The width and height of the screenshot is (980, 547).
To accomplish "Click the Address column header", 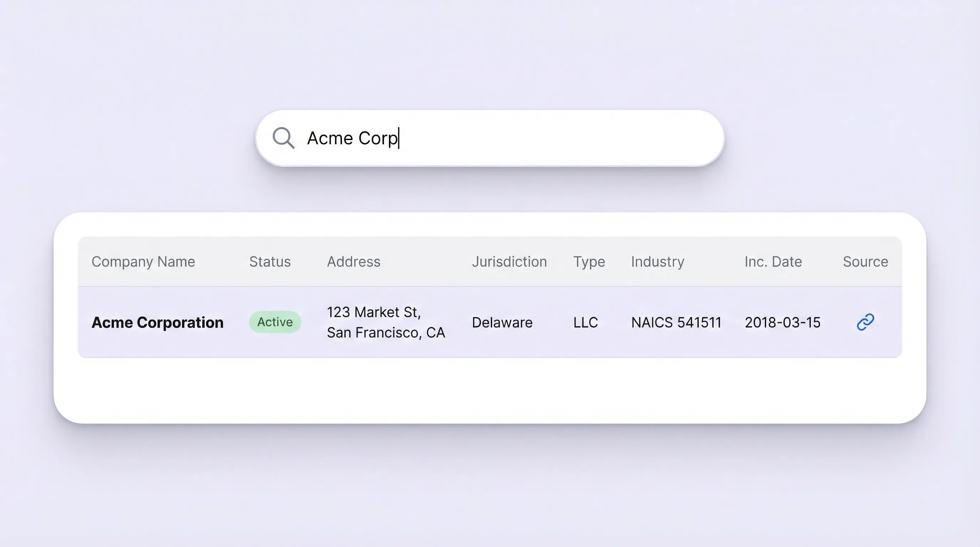I will [353, 262].
